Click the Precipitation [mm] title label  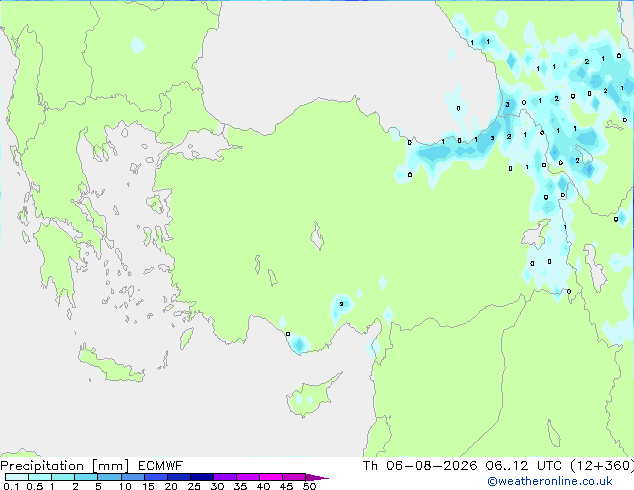[x=65, y=466]
